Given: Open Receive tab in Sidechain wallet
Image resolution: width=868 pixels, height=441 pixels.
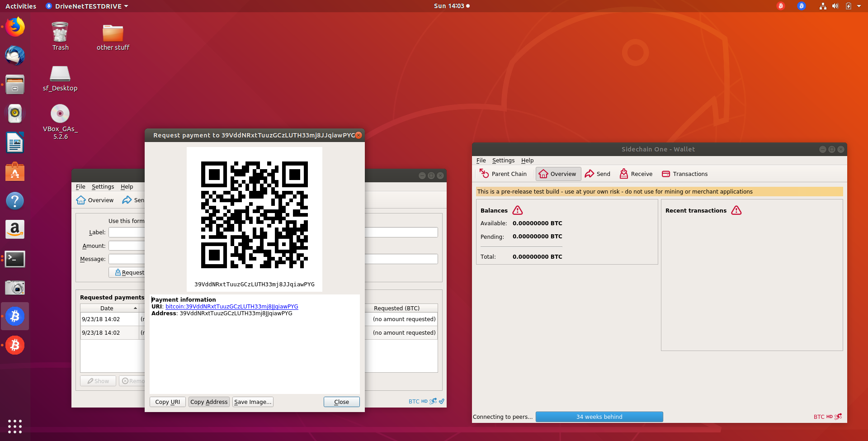Looking at the screenshot, I should 636,174.
